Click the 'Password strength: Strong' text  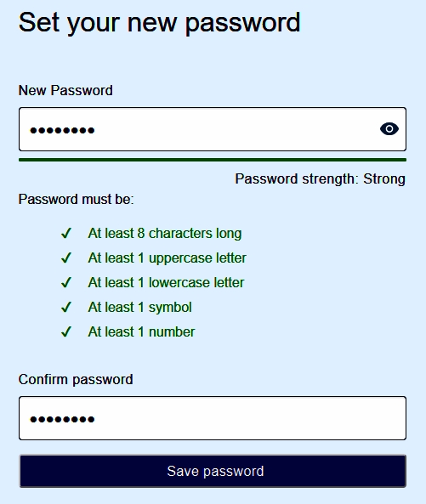(x=321, y=178)
